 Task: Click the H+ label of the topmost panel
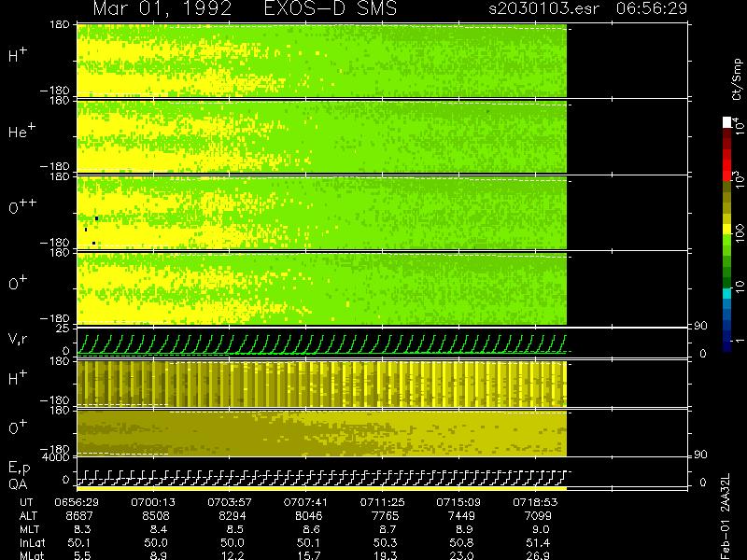[x=18, y=55]
